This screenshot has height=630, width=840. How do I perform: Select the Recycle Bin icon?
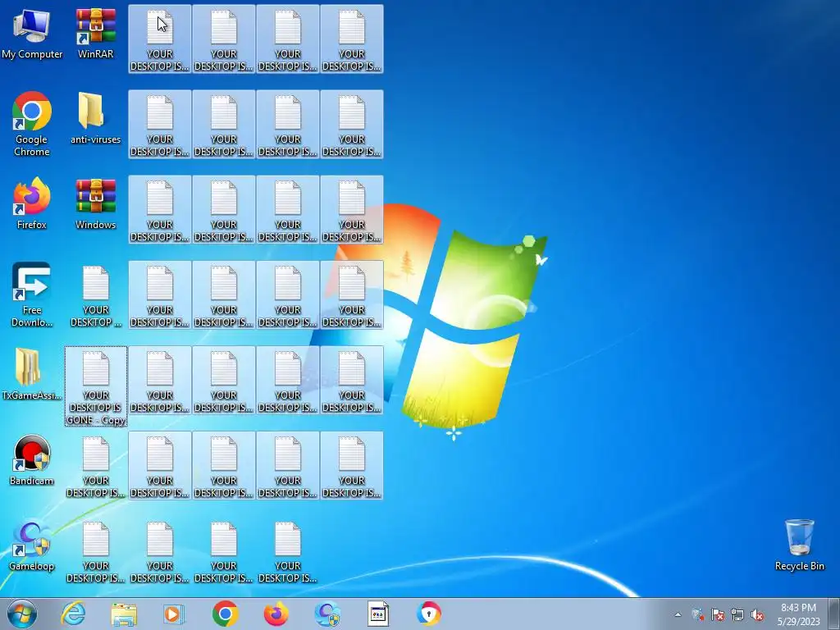point(799,546)
